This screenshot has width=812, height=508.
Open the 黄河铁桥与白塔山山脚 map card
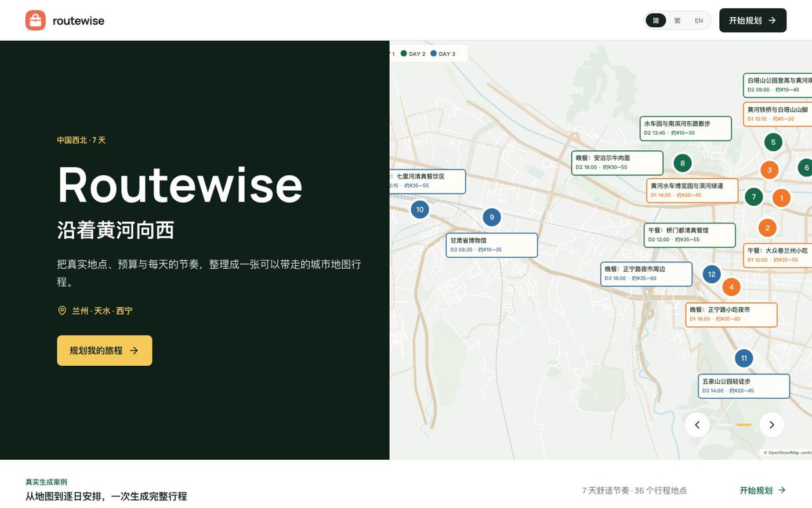pyautogui.click(x=778, y=114)
